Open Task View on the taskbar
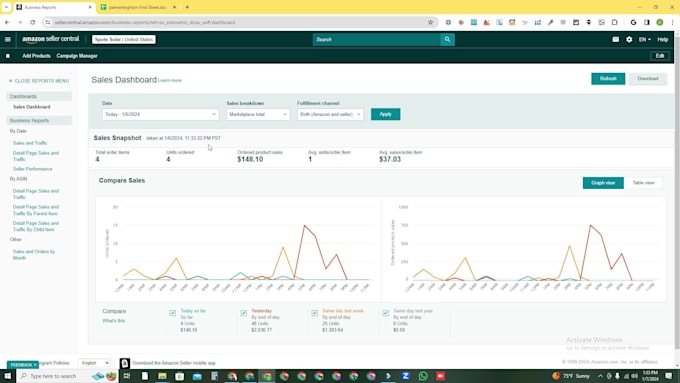Image resolution: width=680 pixels, height=383 pixels. pyautogui.click(x=127, y=376)
